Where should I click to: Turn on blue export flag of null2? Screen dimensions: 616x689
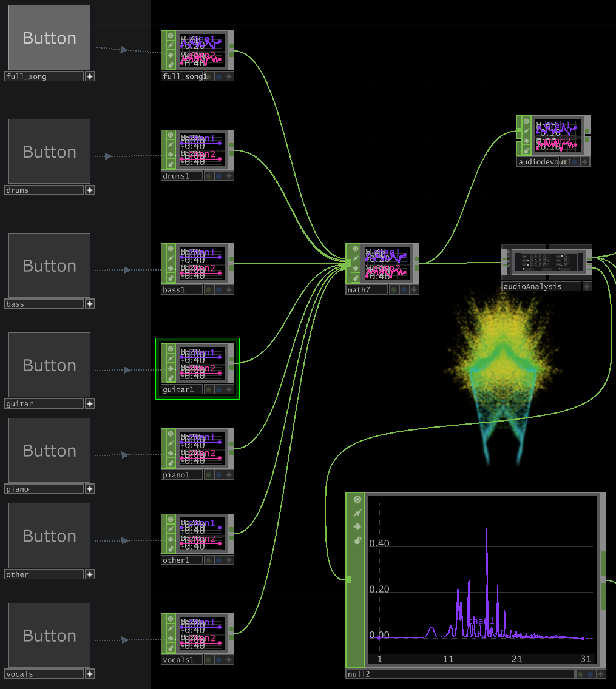coord(590,674)
